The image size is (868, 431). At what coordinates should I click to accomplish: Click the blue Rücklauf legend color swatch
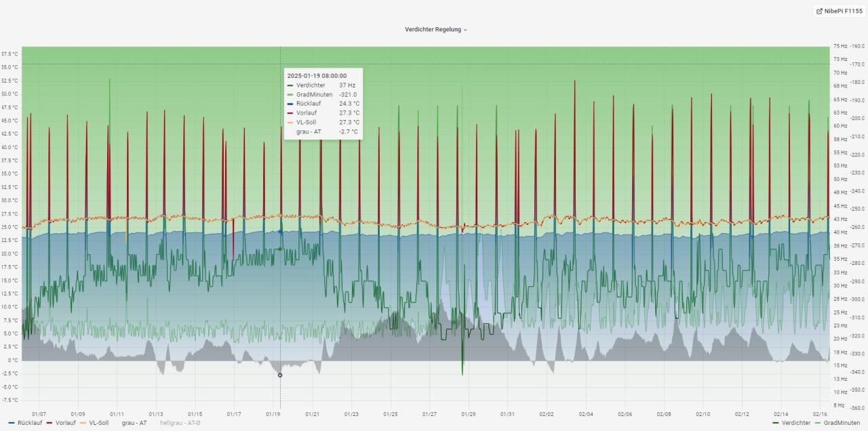point(12,423)
